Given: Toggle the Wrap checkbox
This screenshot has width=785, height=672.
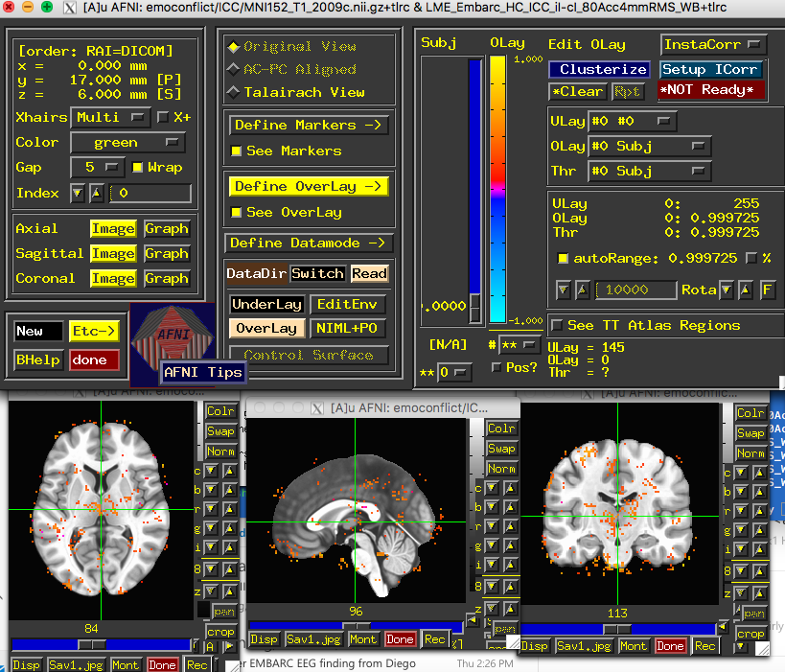Looking at the screenshot, I should click(137, 167).
